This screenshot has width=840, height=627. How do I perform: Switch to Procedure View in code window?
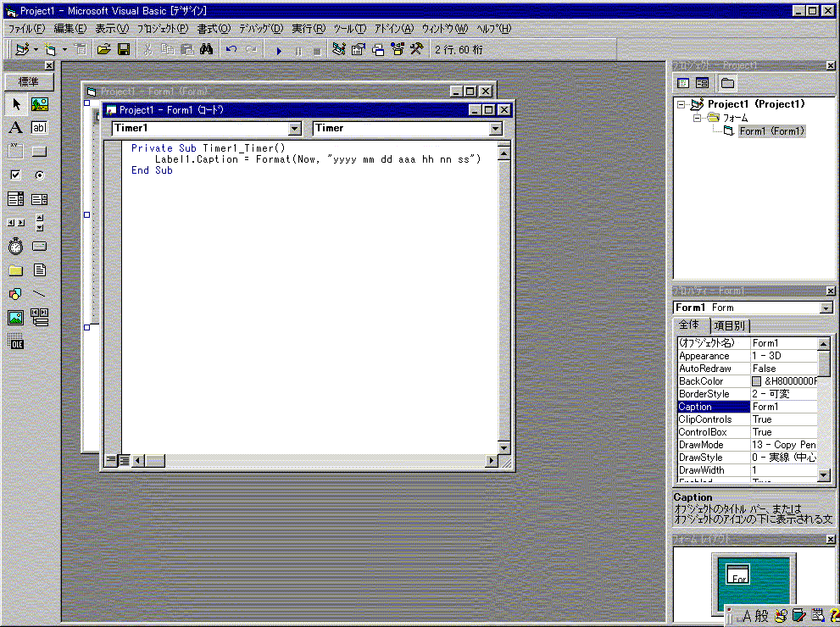pyautogui.click(x=111, y=460)
